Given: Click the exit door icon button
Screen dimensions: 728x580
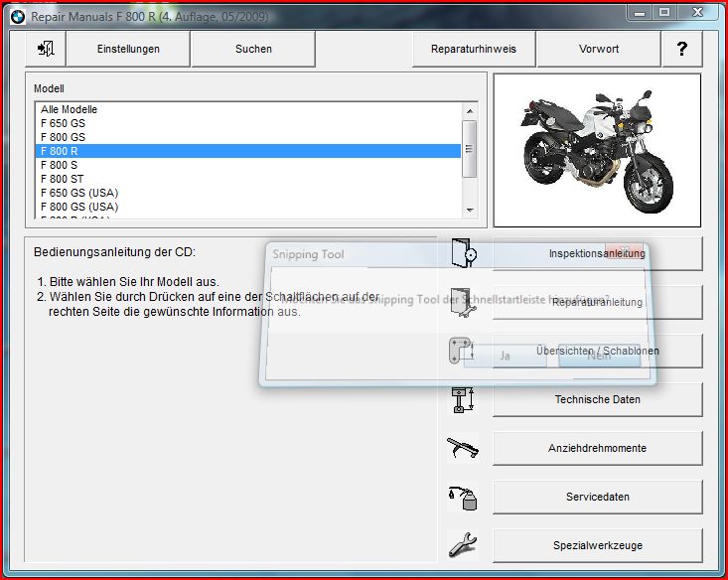Looking at the screenshot, I should [46, 49].
